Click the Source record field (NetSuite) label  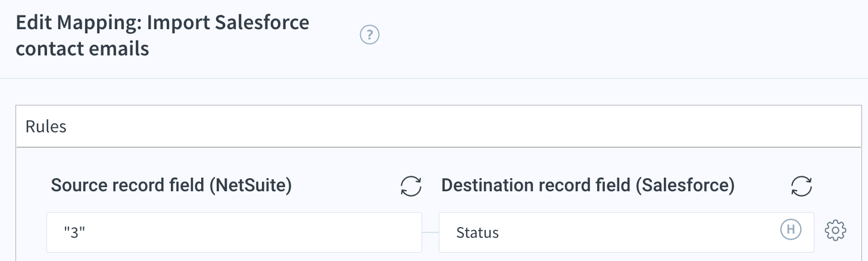click(x=171, y=186)
